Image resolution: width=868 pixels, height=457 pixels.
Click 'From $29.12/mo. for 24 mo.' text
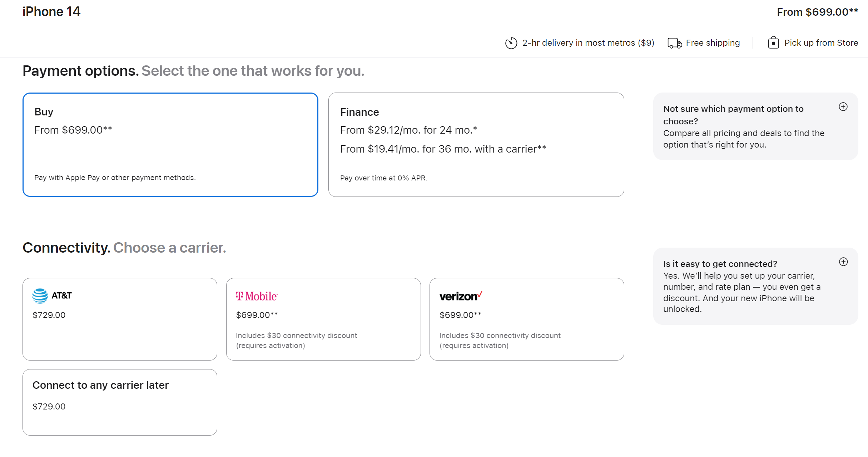(408, 130)
